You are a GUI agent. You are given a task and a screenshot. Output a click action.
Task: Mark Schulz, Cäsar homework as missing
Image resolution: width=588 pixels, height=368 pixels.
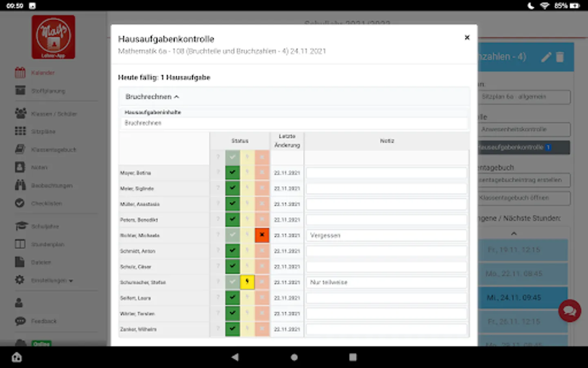[262, 266]
